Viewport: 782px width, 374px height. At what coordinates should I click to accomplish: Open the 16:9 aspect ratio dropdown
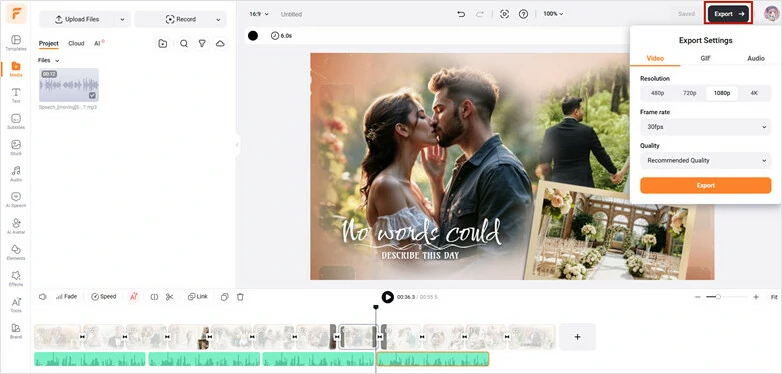tap(259, 14)
